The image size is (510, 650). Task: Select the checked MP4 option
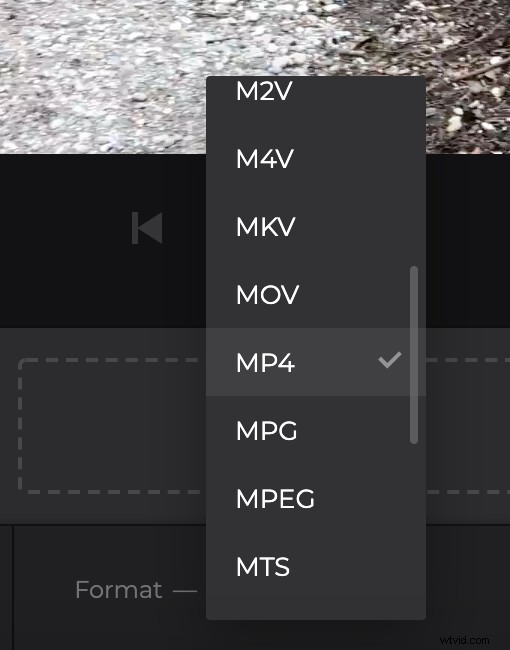pyautogui.click(x=316, y=362)
